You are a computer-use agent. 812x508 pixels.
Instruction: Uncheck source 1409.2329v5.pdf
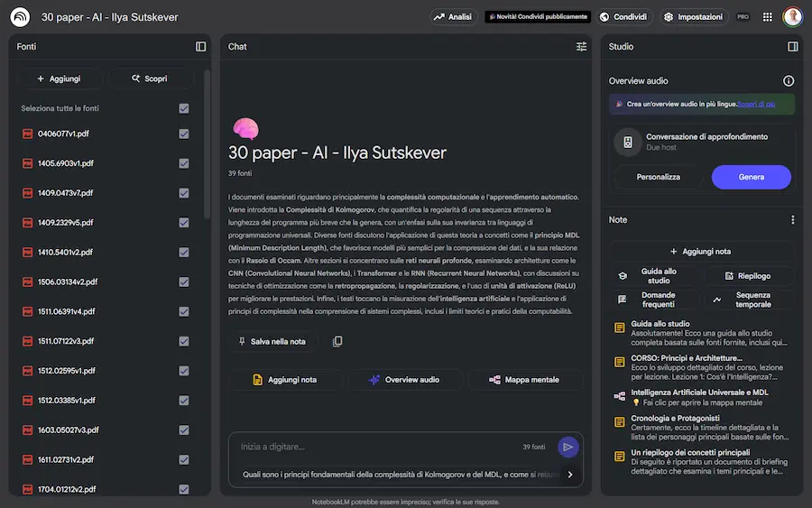click(x=184, y=223)
